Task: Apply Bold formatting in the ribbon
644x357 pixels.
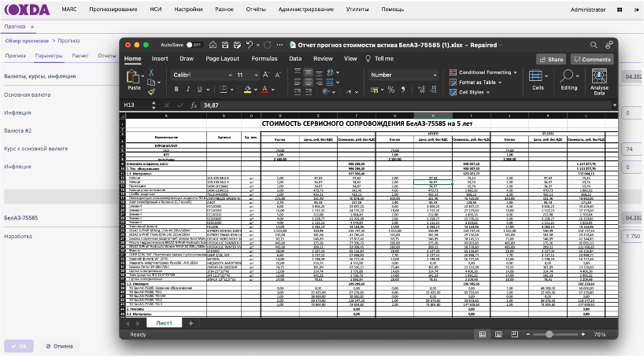Action: [175, 89]
